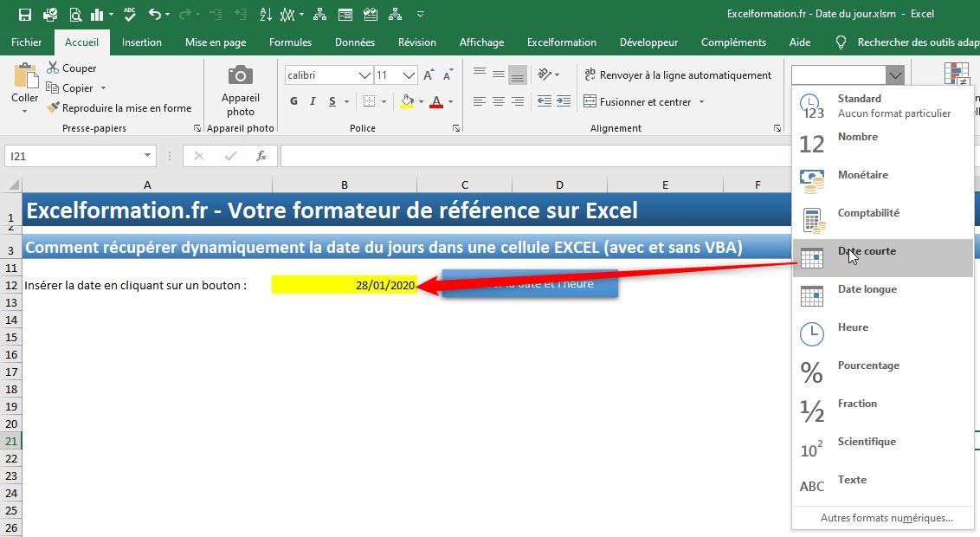This screenshot has width=980, height=537.
Task: Click the yellow fill color bucket
Action: click(407, 101)
